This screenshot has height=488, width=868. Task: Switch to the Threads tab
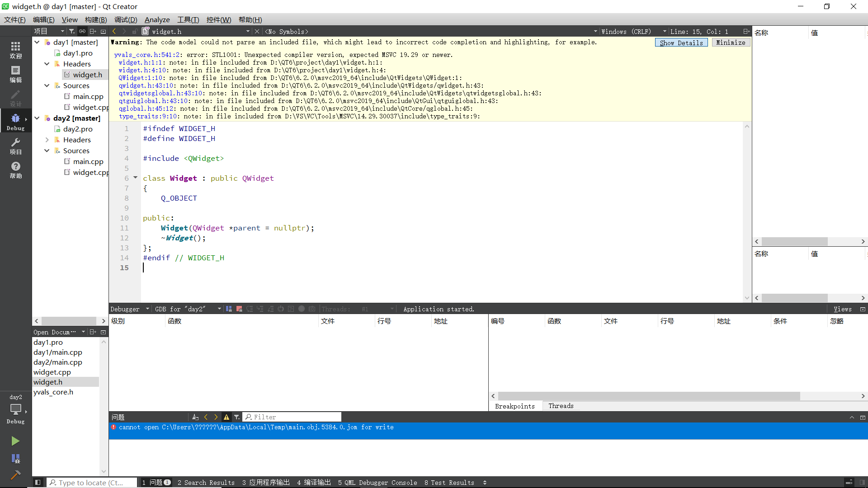click(x=561, y=406)
